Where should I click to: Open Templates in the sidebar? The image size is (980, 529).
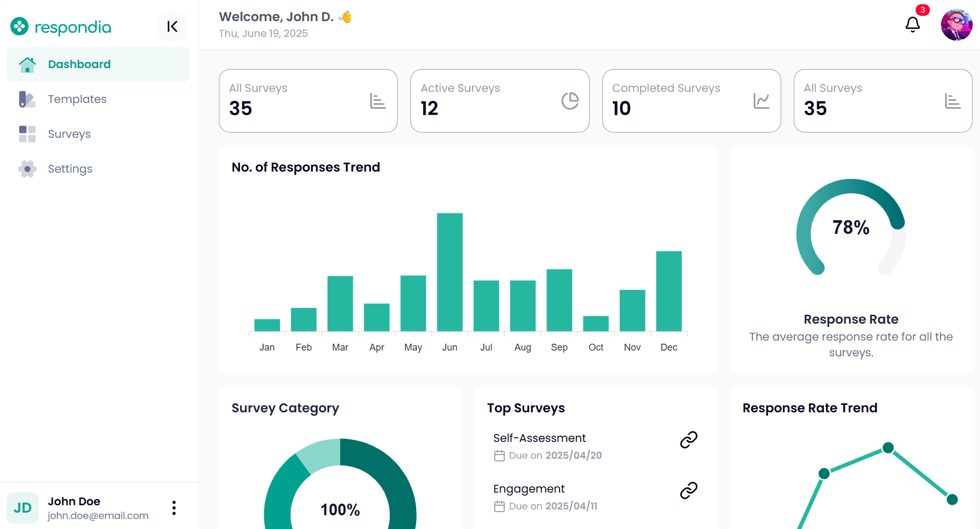coord(77,99)
